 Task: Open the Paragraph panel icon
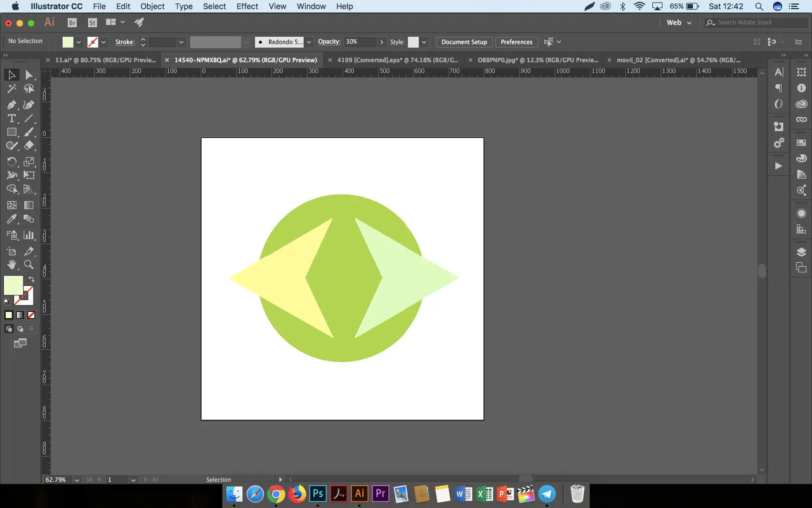(778, 88)
